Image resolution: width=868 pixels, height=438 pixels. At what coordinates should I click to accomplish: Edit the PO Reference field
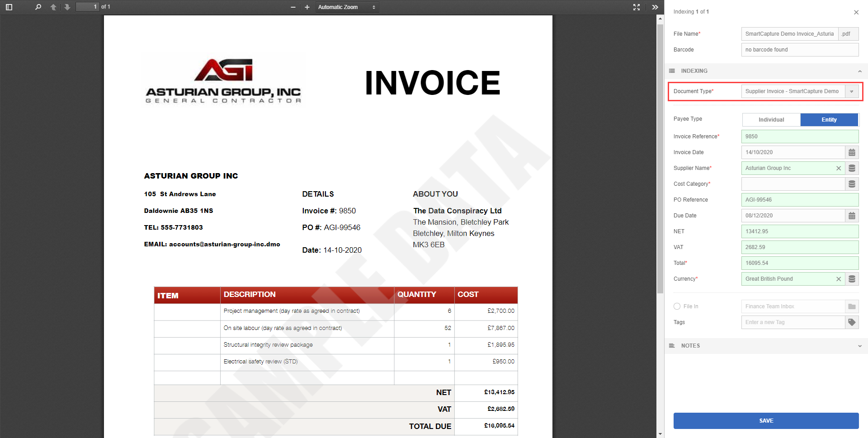coord(800,200)
